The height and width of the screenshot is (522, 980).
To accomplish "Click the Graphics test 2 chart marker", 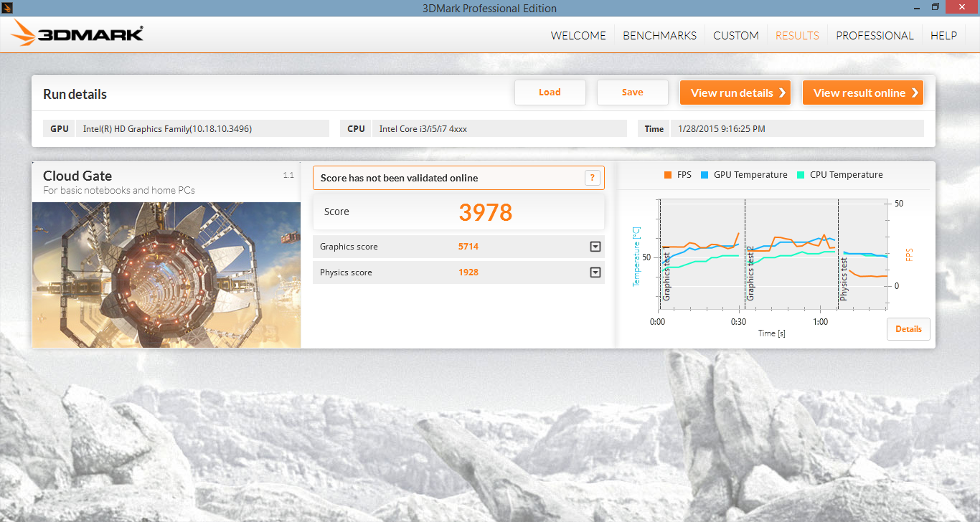I will (750, 273).
